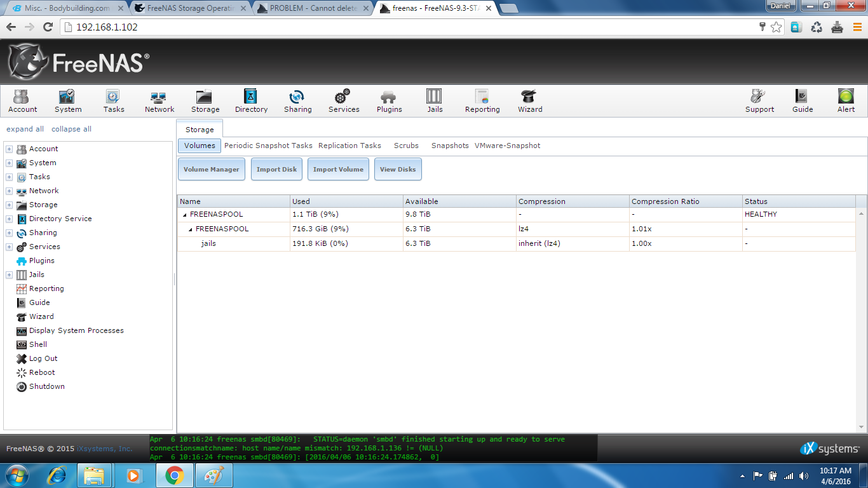Click the Volume Manager button

(x=212, y=170)
